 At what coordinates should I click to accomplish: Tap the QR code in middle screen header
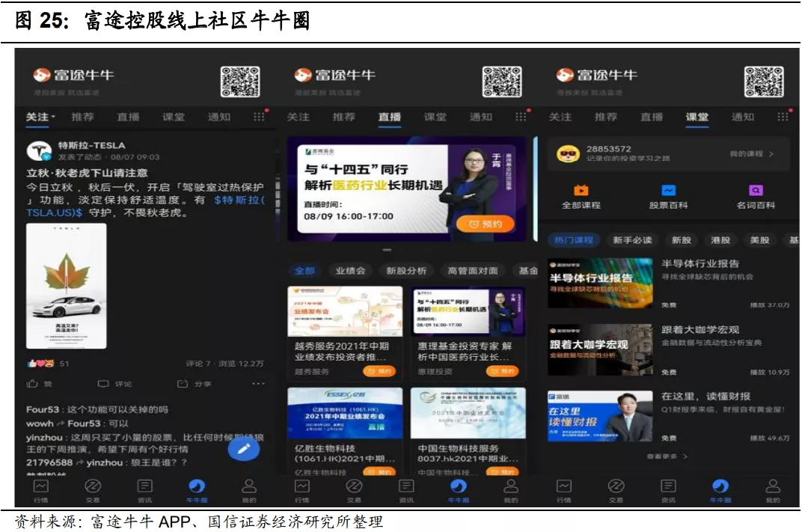point(502,82)
